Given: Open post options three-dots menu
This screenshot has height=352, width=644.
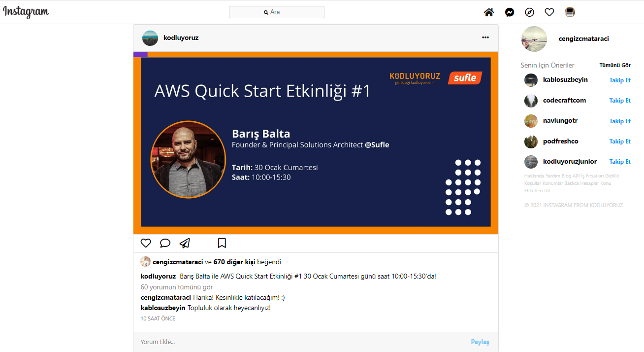Looking at the screenshot, I should click(x=485, y=37).
